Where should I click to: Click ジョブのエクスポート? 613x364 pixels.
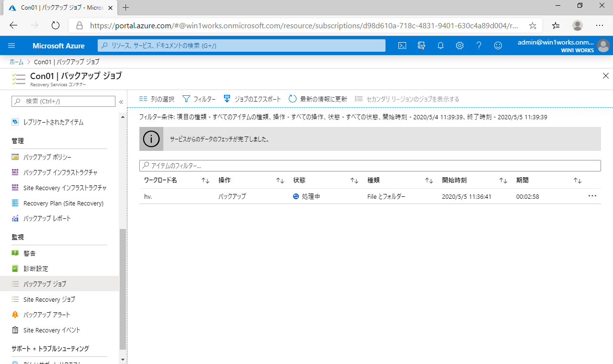[252, 99]
